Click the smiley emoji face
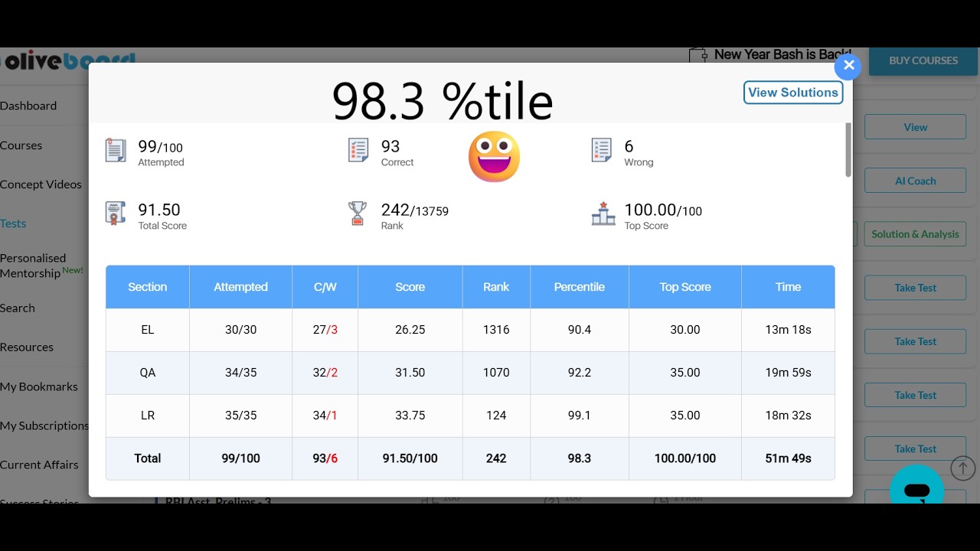 coord(494,157)
